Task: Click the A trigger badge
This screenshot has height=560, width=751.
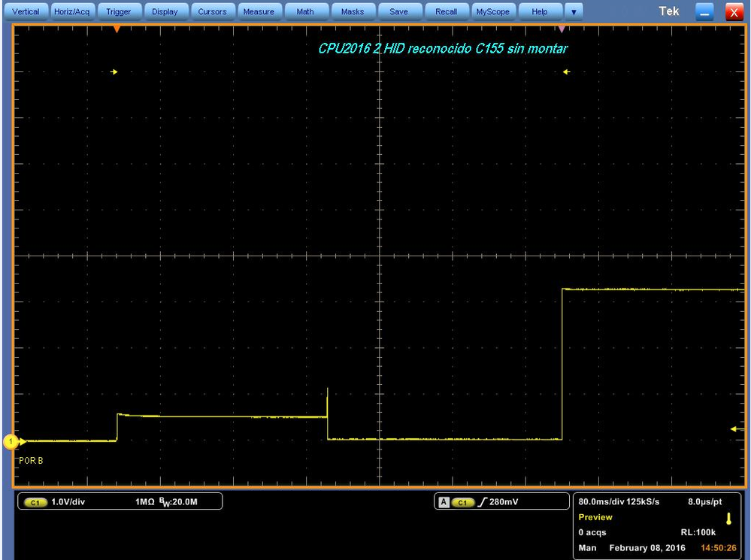Action: (444, 502)
